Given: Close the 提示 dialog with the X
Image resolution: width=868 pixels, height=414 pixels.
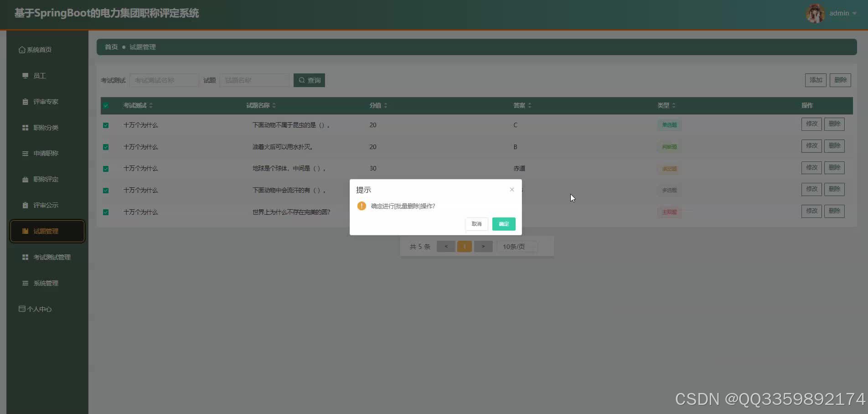Looking at the screenshot, I should (511, 189).
